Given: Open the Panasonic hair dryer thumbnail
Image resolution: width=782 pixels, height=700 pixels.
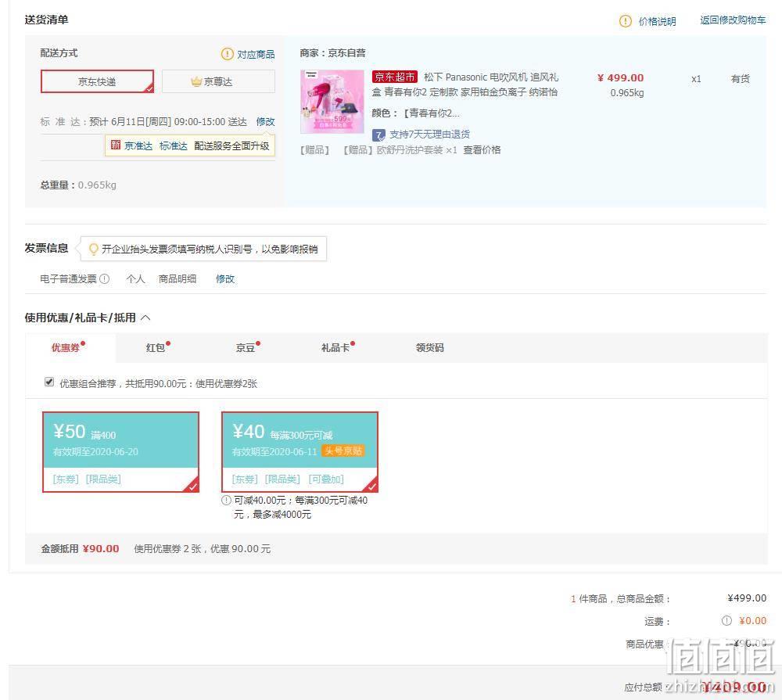Looking at the screenshot, I should [x=332, y=101].
